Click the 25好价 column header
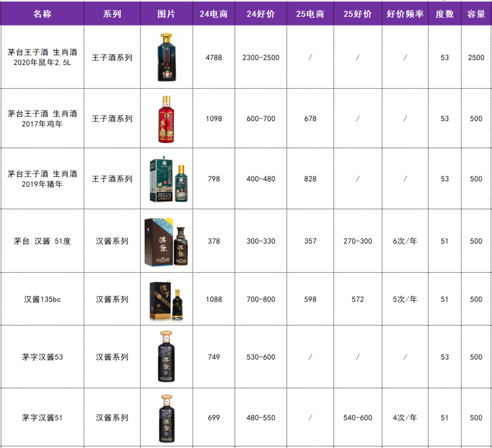This screenshot has width=492, height=448. coord(358,14)
